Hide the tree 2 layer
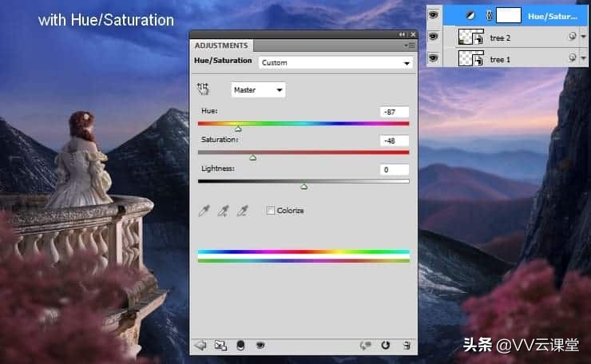591x364 pixels. click(434, 37)
